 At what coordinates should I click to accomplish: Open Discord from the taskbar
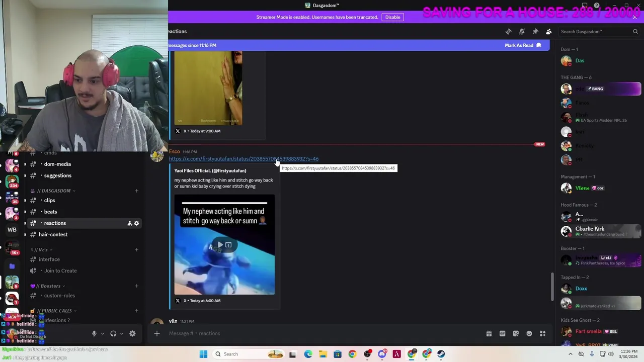[382, 354]
